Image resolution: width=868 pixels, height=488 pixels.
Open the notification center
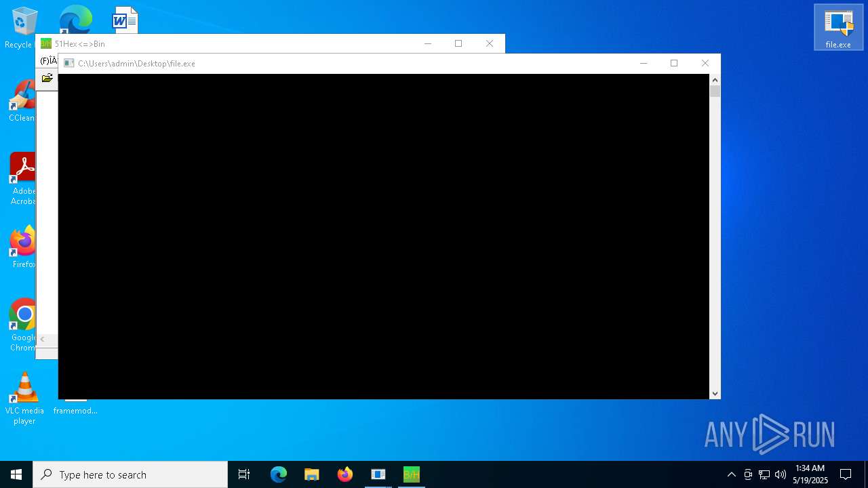click(x=846, y=474)
